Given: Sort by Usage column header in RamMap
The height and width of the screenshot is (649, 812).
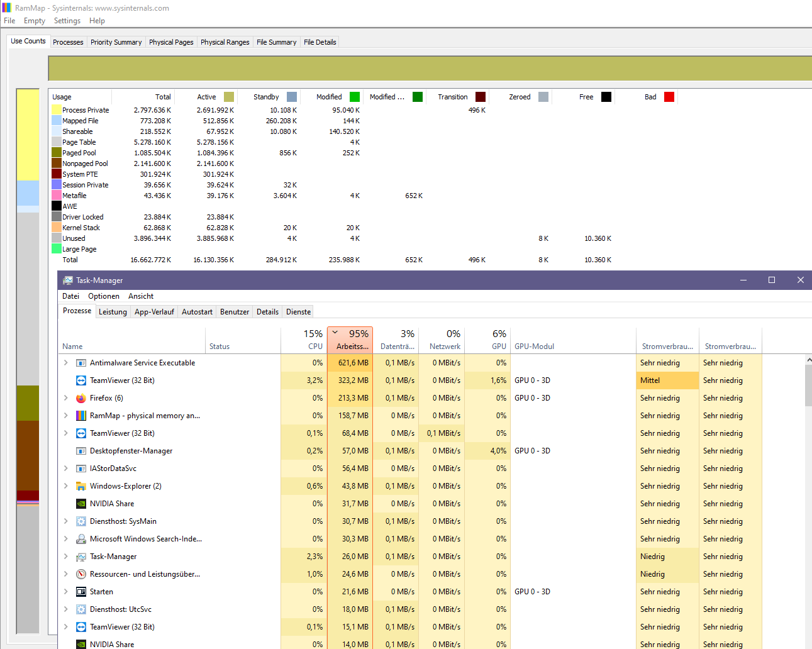Looking at the screenshot, I should pyautogui.click(x=81, y=97).
